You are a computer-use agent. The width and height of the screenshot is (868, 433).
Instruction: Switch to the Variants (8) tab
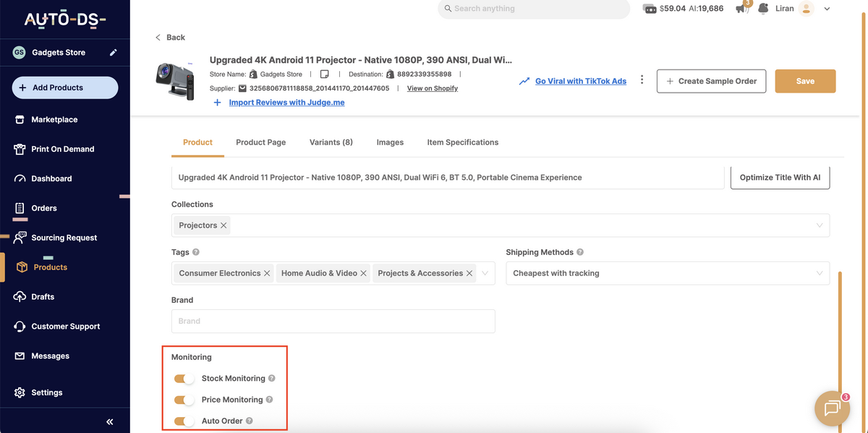[x=331, y=142]
